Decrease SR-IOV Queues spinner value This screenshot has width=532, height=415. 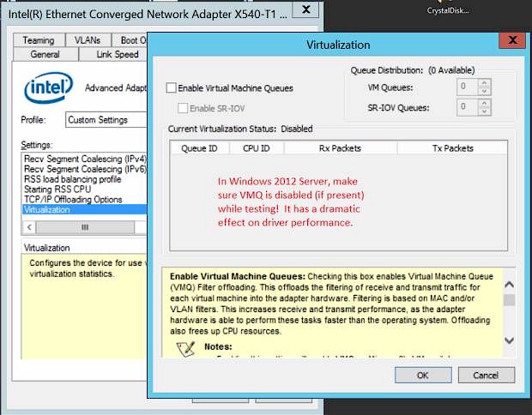484,111
